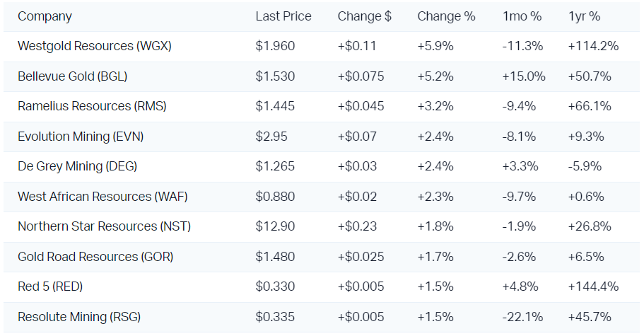Click the Last Price column header
Image resolution: width=644 pixels, height=336 pixels.
pyautogui.click(x=283, y=16)
